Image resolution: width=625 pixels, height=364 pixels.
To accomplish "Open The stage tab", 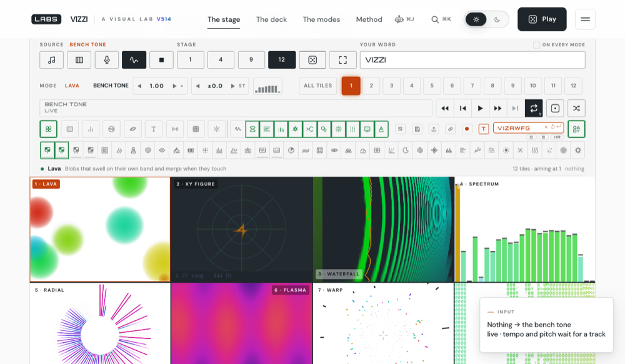I will (224, 19).
